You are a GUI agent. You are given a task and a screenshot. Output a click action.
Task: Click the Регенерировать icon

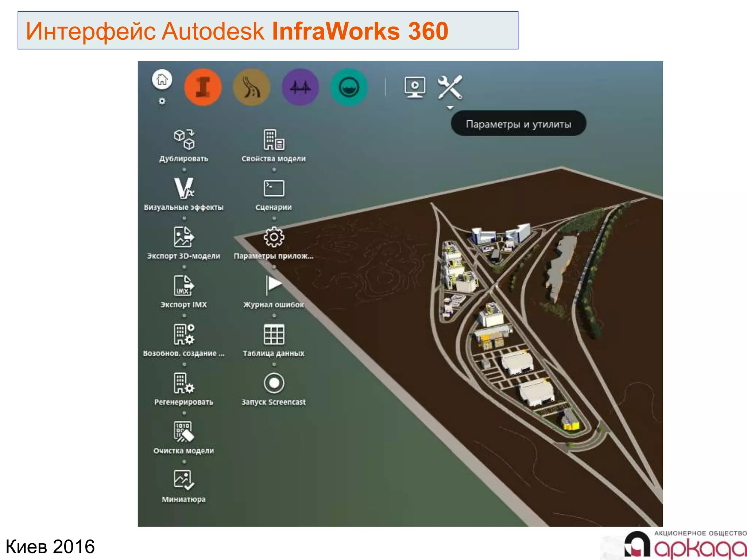(184, 383)
